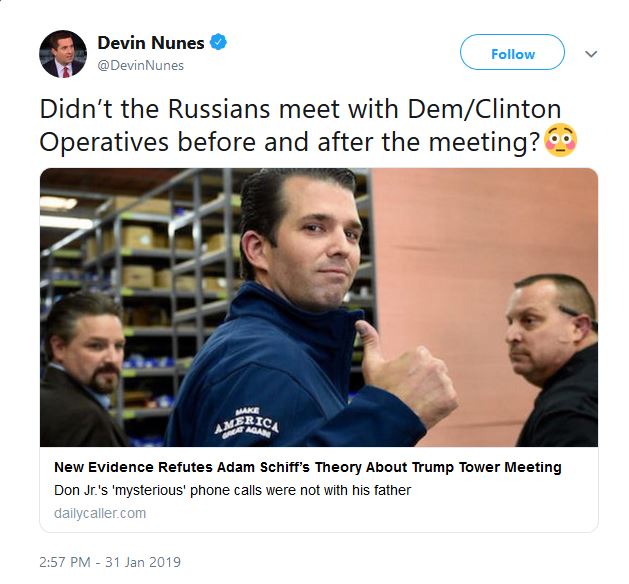Click the 2:57 PM - 31 Jan 2019 timestamp
629x584 pixels.
(x=110, y=562)
